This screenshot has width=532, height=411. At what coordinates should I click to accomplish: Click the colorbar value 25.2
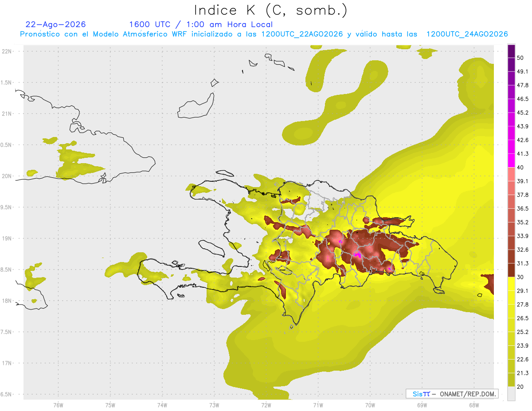[523, 332]
